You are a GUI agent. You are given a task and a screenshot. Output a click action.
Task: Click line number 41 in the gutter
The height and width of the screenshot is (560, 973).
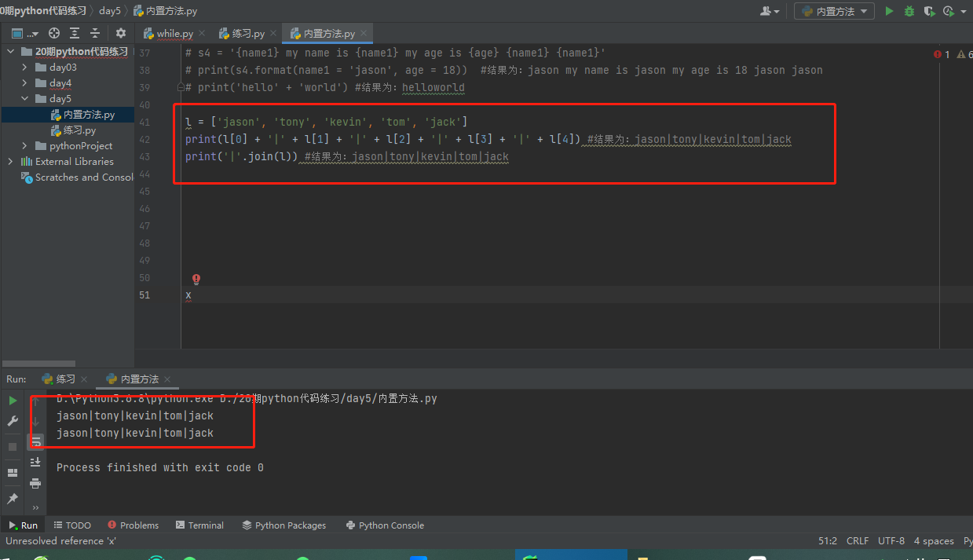(x=144, y=122)
